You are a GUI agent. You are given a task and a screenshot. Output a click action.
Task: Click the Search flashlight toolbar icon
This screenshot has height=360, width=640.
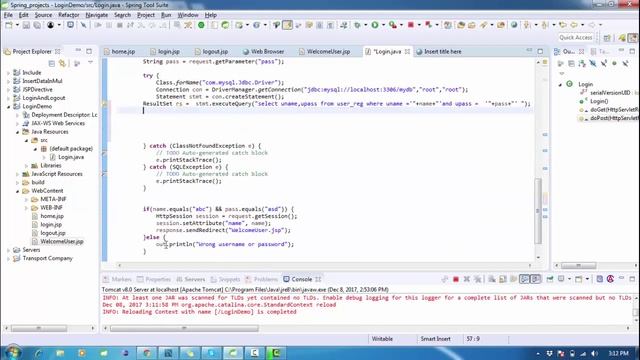pos(484,25)
